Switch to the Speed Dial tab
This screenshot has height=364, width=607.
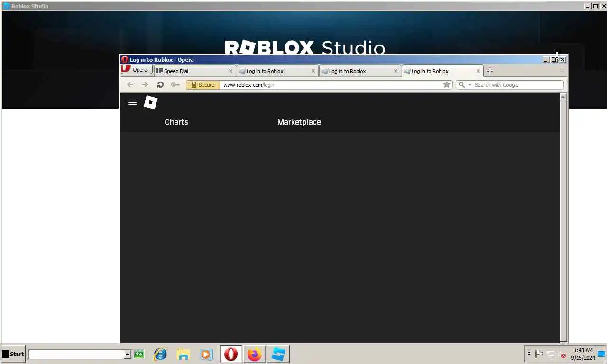click(195, 71)
